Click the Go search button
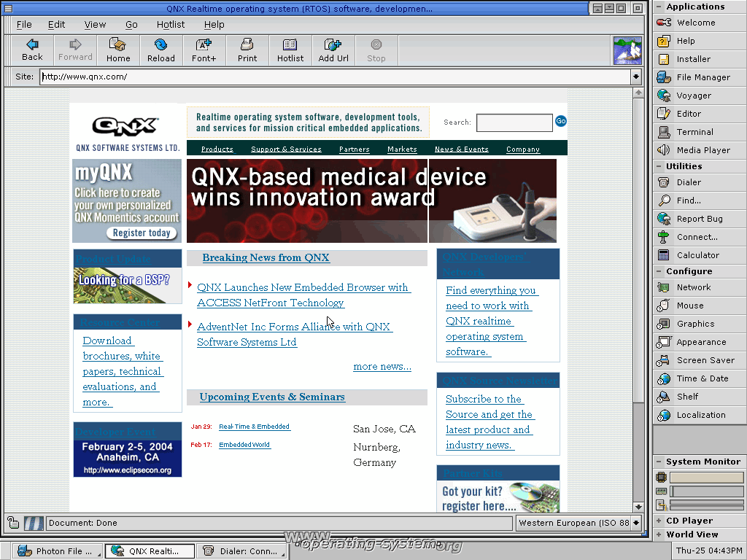Screen dimensions: 747x560 [561, 121]
